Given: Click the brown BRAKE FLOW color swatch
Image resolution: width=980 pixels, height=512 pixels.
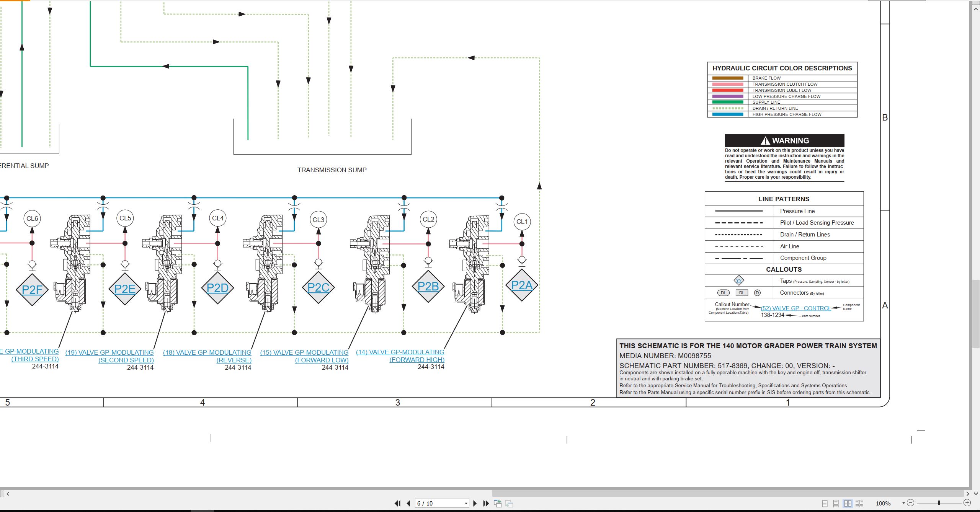Looking at the screenshot, I should [x=728, y=78].
